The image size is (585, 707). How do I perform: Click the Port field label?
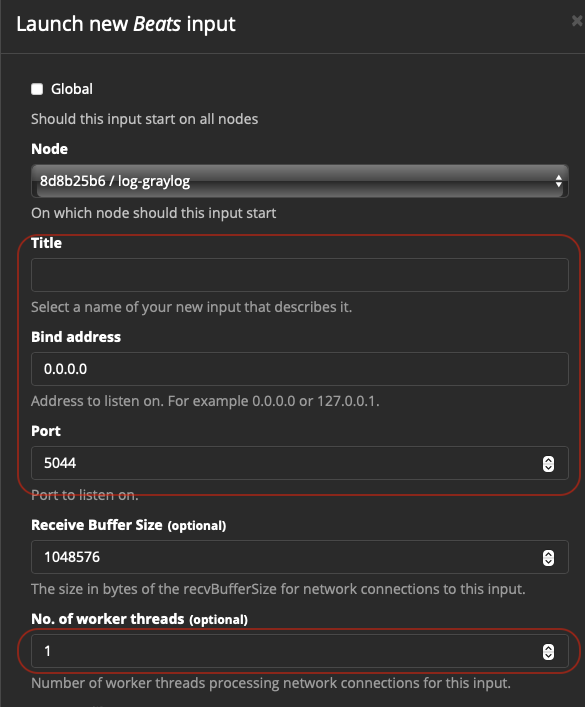pyautogui.click(x=46, y=431)
